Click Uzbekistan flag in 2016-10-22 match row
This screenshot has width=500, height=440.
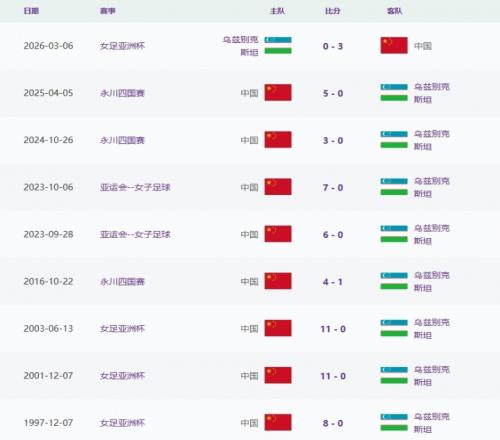394,281
